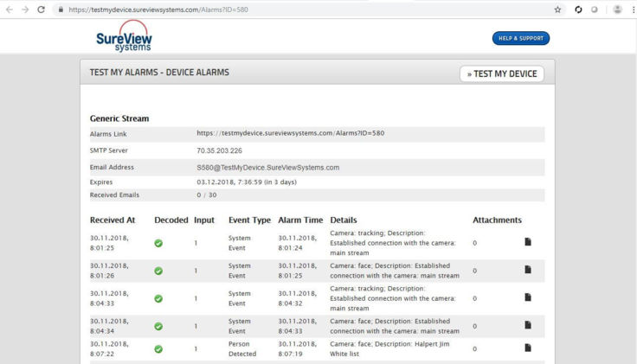
Task: Open attachment document icon for 8:04:33 alarm
Action: [x=528, y=298]
